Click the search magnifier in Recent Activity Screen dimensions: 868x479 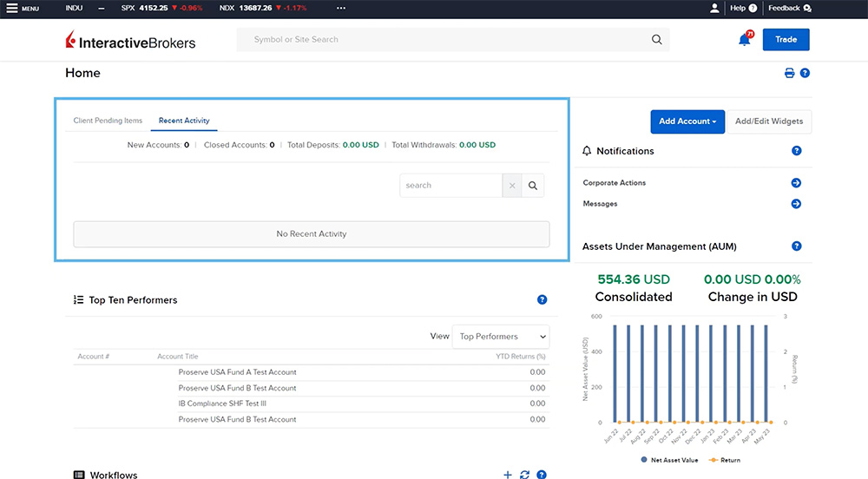[x=533, y=186]
